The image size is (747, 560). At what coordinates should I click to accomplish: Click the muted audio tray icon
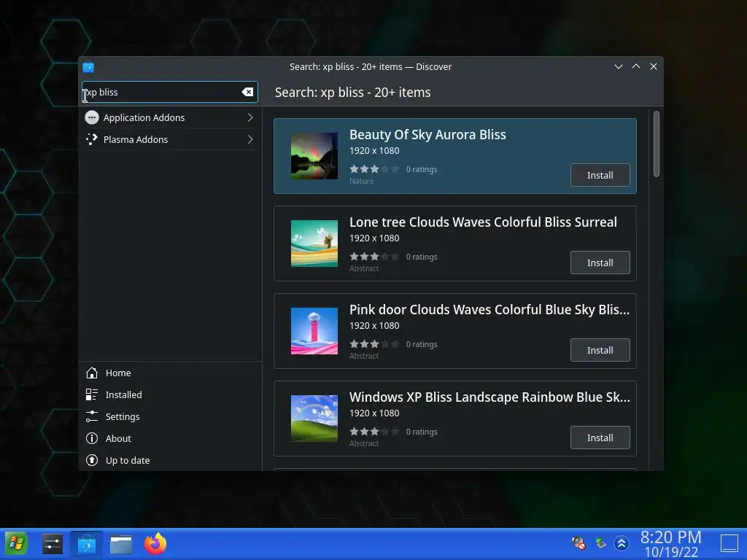(578, 542)
